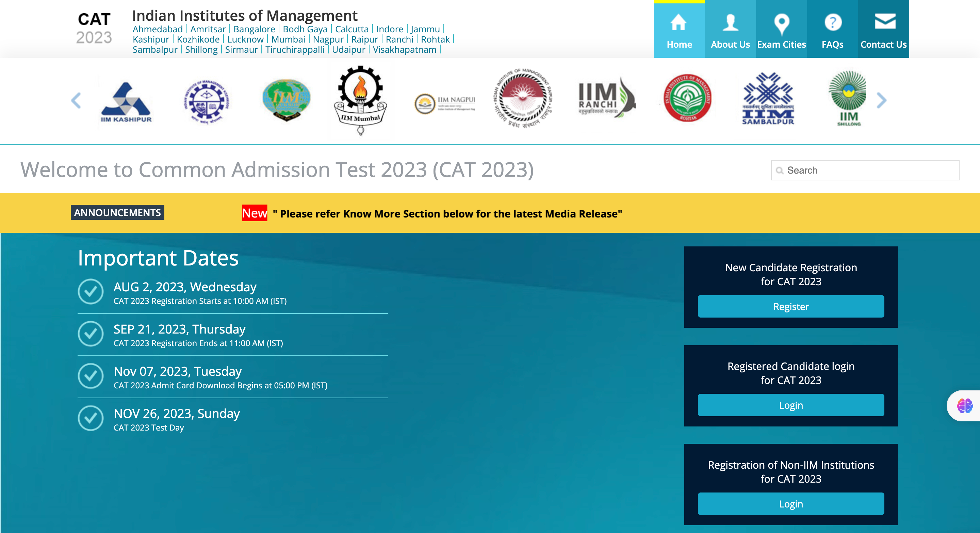Open the IIM Raipur logo
980x533 pixels.
[x=523, y=99]
